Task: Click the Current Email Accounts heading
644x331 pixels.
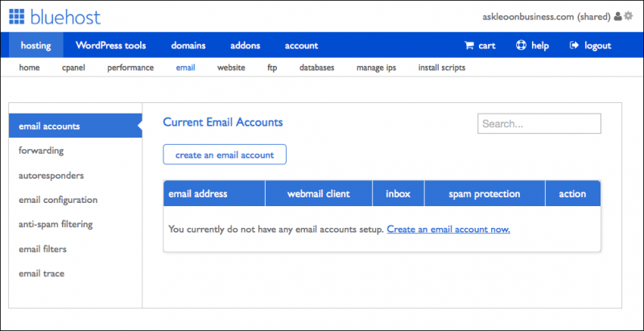Action: point(223,122)
